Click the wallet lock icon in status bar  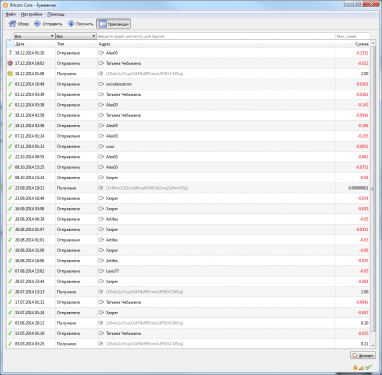pyautogui.click(x=355, y=367)
